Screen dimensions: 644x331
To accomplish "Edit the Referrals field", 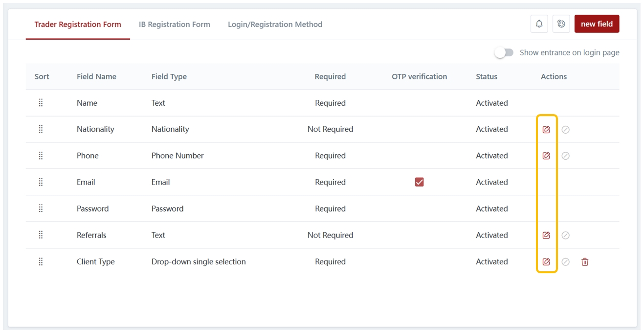I will tap(546, 236).
